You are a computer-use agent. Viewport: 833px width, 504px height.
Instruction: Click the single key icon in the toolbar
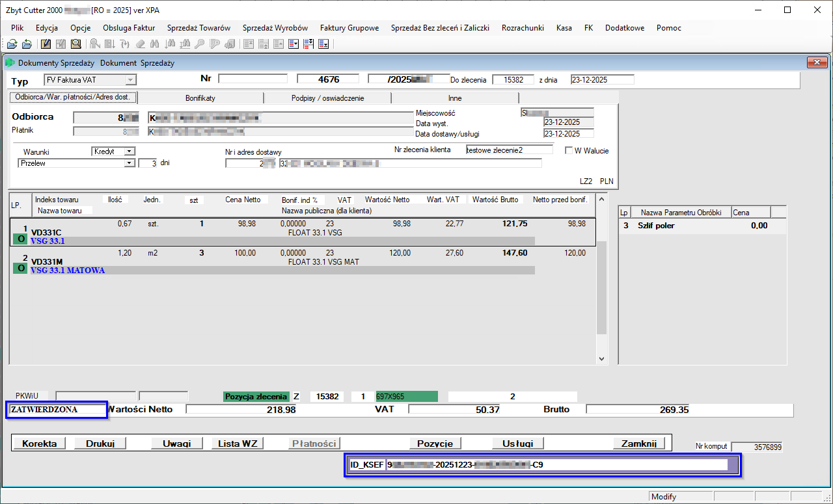(200, 44)
